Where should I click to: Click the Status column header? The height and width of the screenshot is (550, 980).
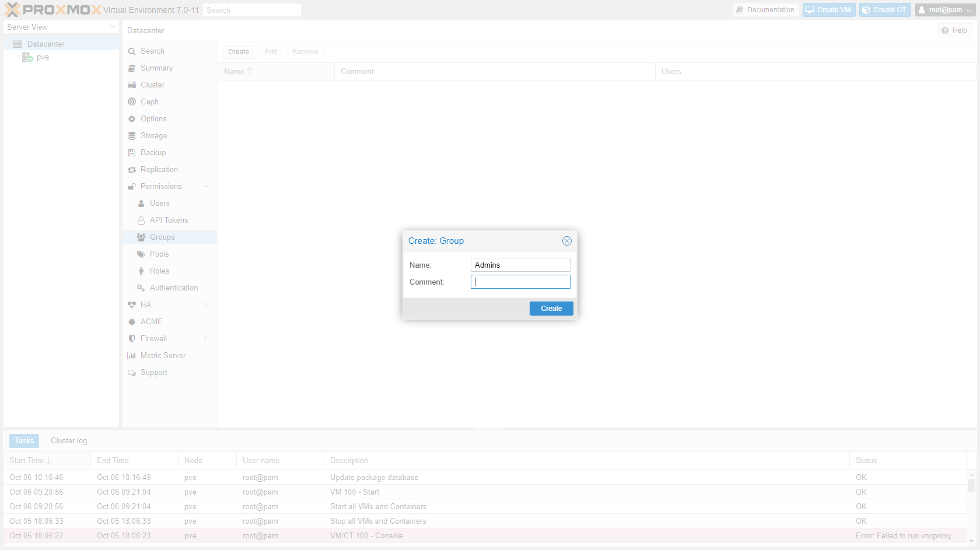pyautogui.click(x=908, y=461)
